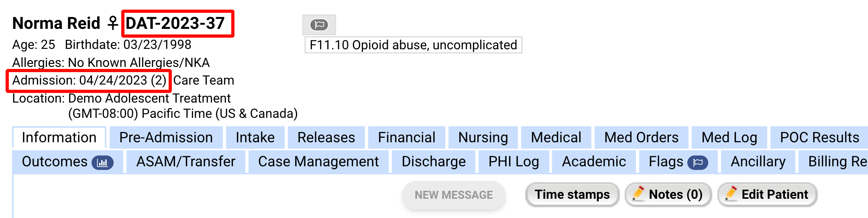The height and width of the screenshot is (218, 868).
Task: Open the Med Orders tab
Action: click(x=641, y=137)
